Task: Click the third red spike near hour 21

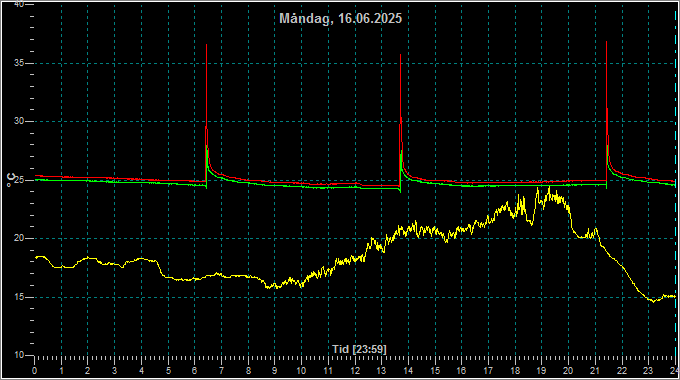Action: [x=606, y=43]
